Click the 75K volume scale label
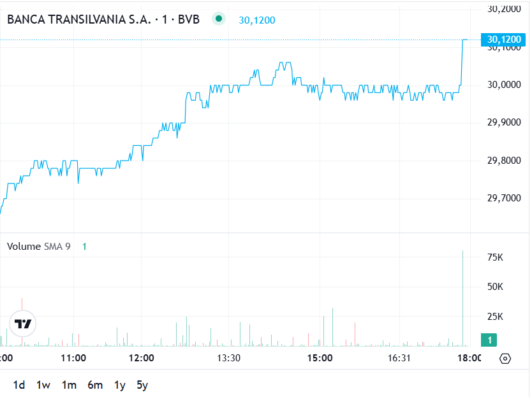This screenshot has width=532, height=397. [x=496, y=257]
